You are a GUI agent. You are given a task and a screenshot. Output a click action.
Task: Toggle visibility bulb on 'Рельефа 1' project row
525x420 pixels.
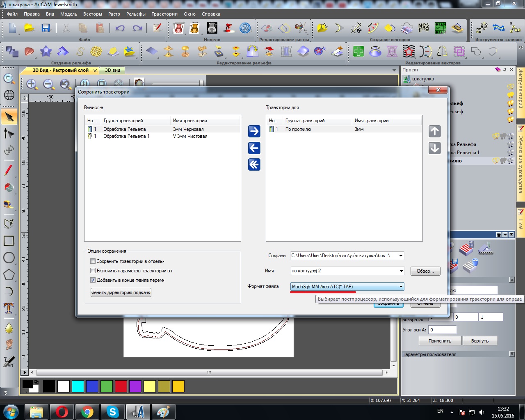tap(511, 153)
